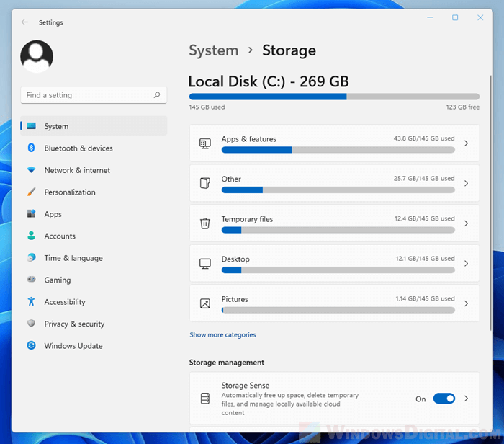Click the Other usage bar
This screenshot has width=504, height=444.
coord(338,190)
